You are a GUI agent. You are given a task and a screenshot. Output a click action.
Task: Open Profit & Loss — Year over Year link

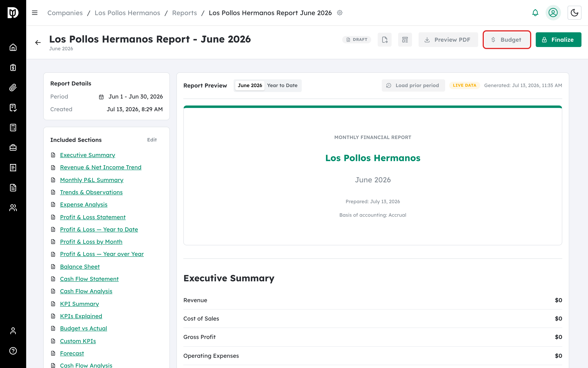[102, 254]
